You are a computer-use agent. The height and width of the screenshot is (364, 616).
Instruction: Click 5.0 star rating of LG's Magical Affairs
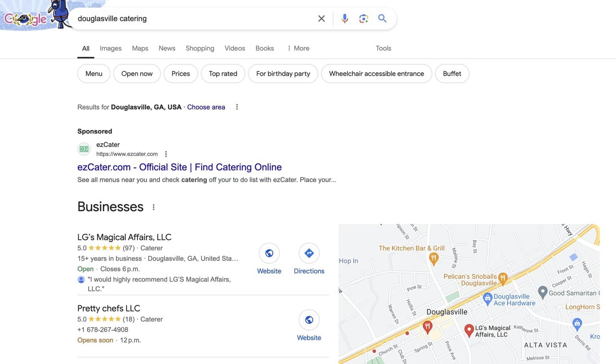99,248
